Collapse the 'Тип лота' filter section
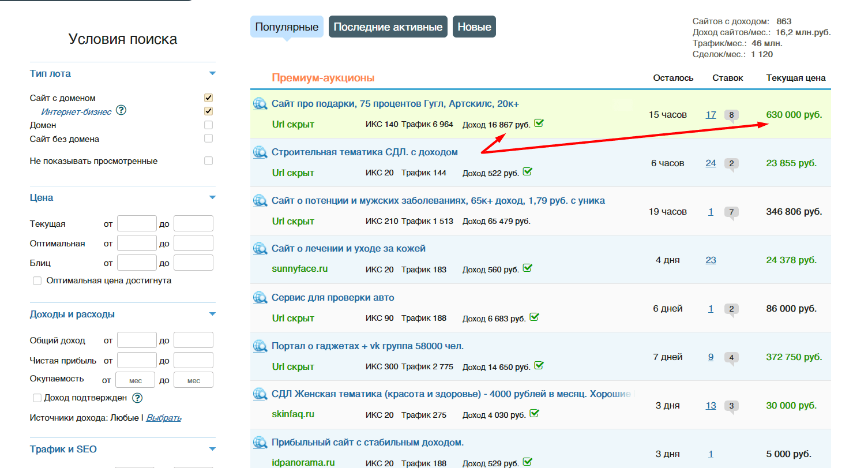868x468 pixels. pyautogui.click(x=212, y=74)
